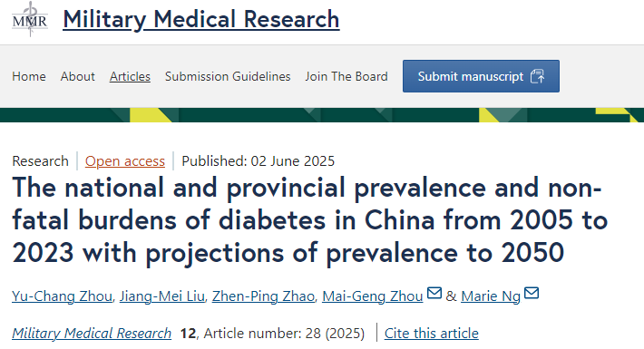
Task: Open the About menu item
Action: (78, 76)
